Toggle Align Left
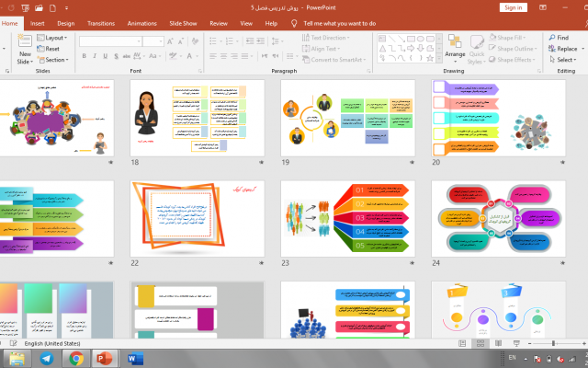 coord(213,56)
